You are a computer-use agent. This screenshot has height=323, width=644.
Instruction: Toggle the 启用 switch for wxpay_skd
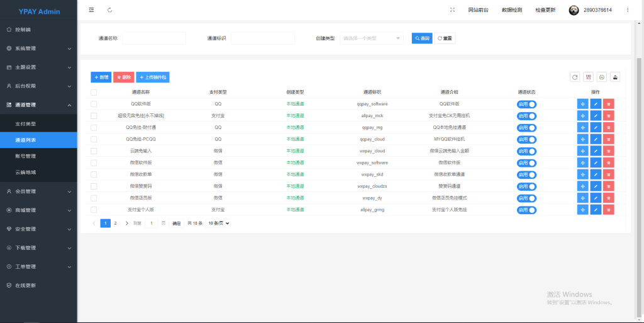pyautogui.click(x=526, y=174)
